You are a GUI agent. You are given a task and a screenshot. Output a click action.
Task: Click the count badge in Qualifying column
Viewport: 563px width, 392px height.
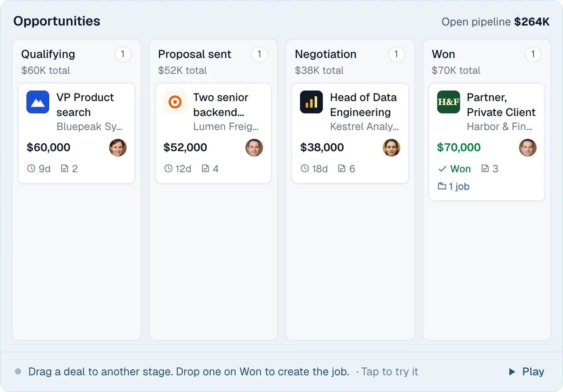(x=123, y=54)
